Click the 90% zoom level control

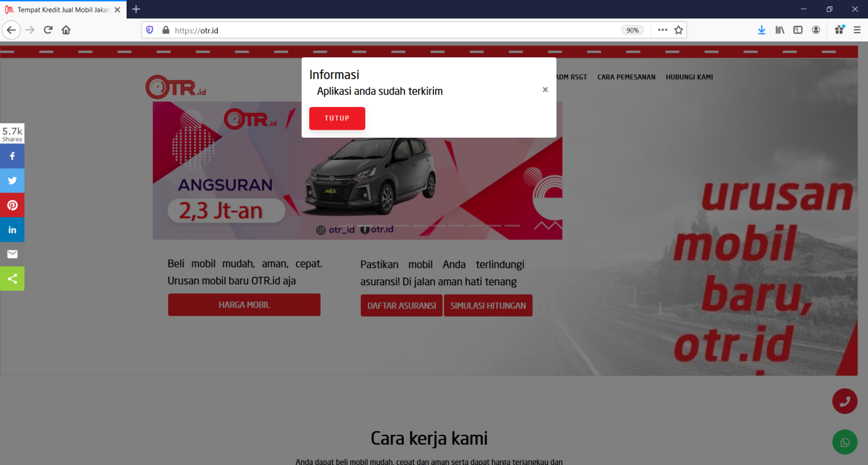(x=632, y=30)
